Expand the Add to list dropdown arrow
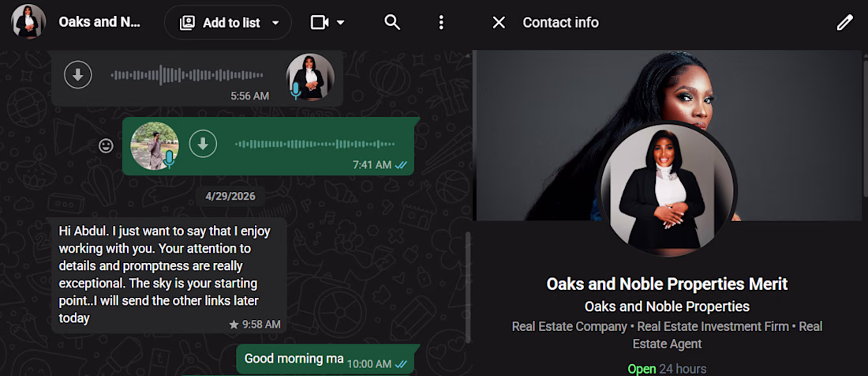868x376 pixels. (275, 23)
